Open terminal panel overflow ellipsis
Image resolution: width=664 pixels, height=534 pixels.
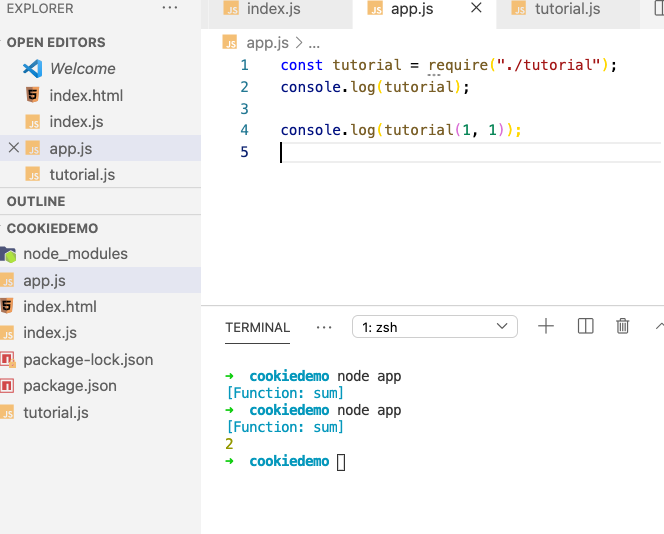click(324, 327)
